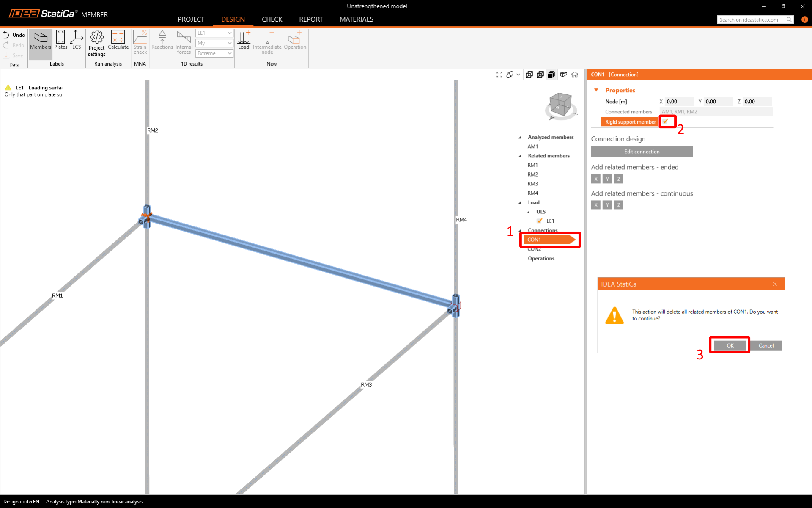Click the home view icon
Viewport: 812px width, 508px height.
click(575, 75)
